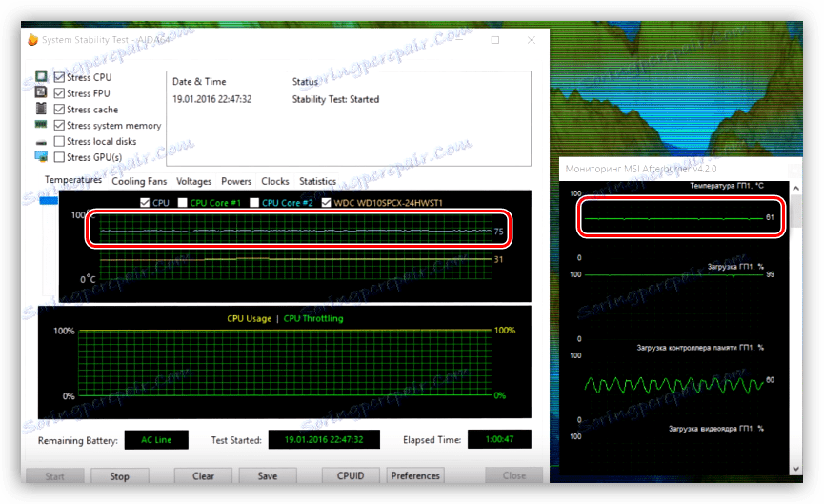This screenshot has height=504, width=824.
Task: Toggle the CPU temperature graph checkbox
Action: (145, 202)
